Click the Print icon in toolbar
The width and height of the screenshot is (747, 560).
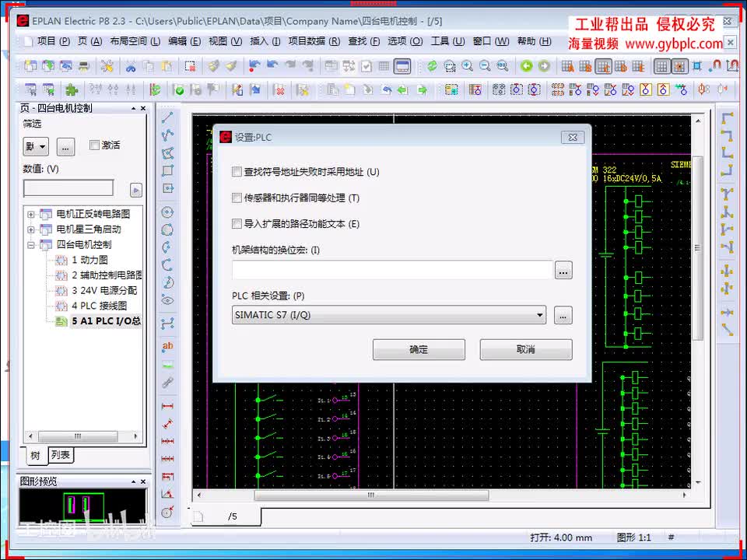tap(84, 66)
